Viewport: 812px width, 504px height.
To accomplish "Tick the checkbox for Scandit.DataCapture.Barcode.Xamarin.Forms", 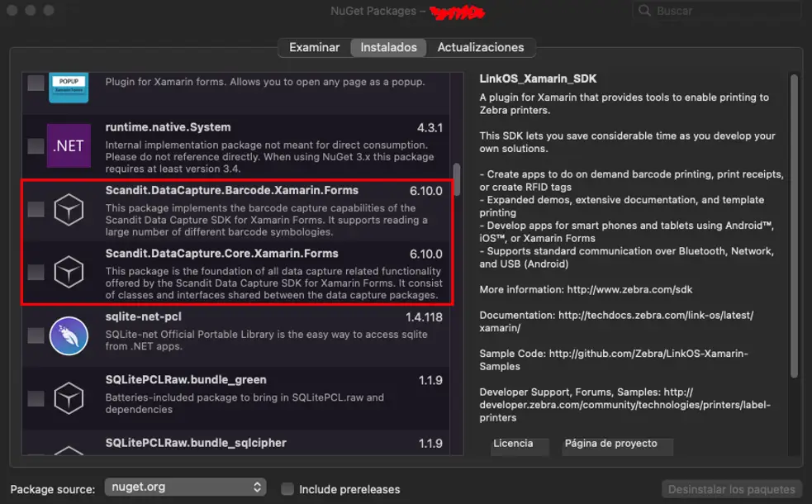I will pyautogui.click(x=36, y=210).
